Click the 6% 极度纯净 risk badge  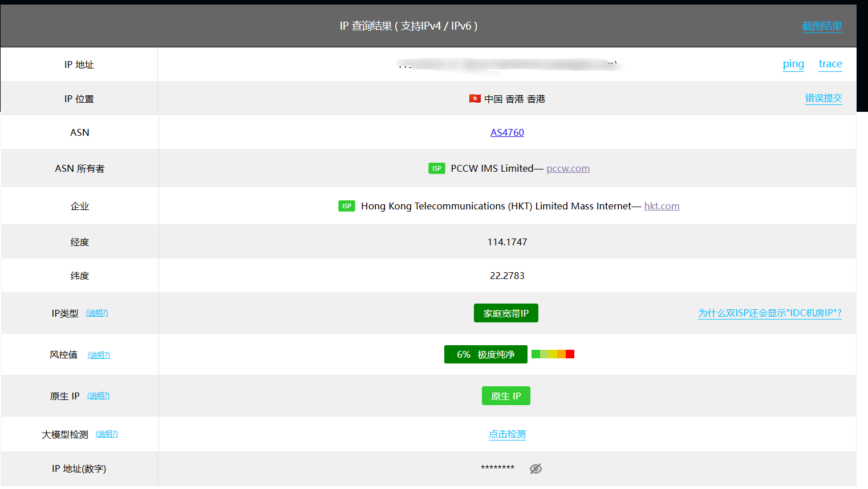pyautogui.click(x=485, y=354)
